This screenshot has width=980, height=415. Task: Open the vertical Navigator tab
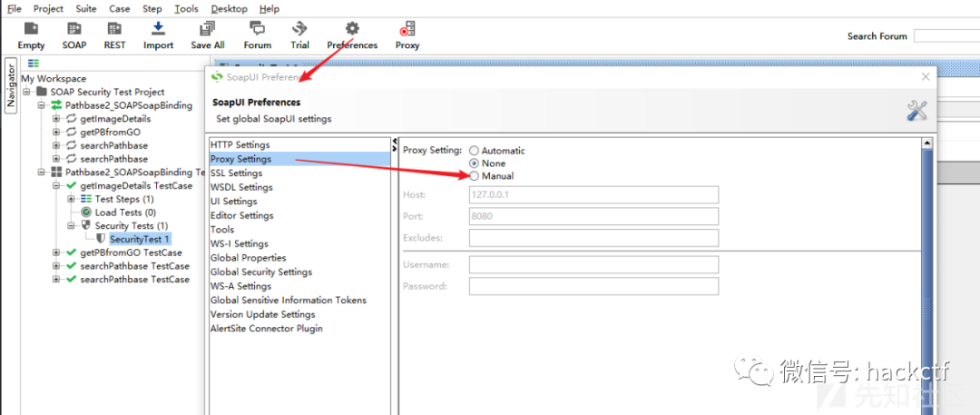tap(11, 85)
